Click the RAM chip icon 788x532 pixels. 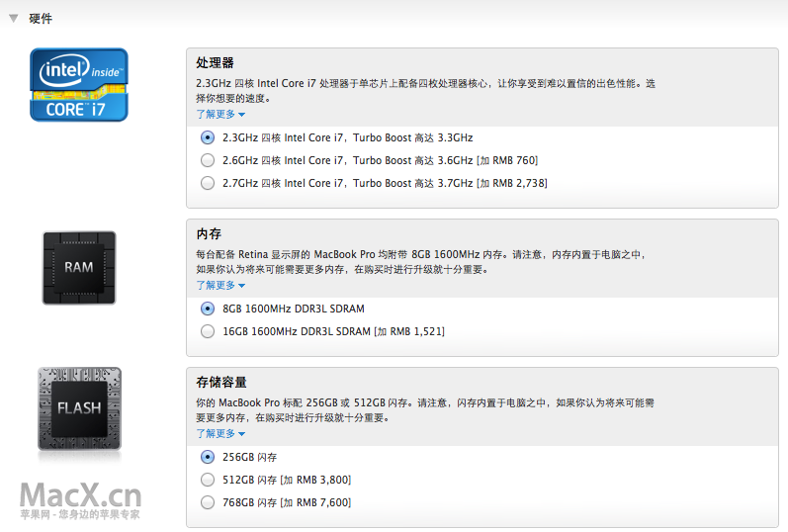click(x=79, y=268)
